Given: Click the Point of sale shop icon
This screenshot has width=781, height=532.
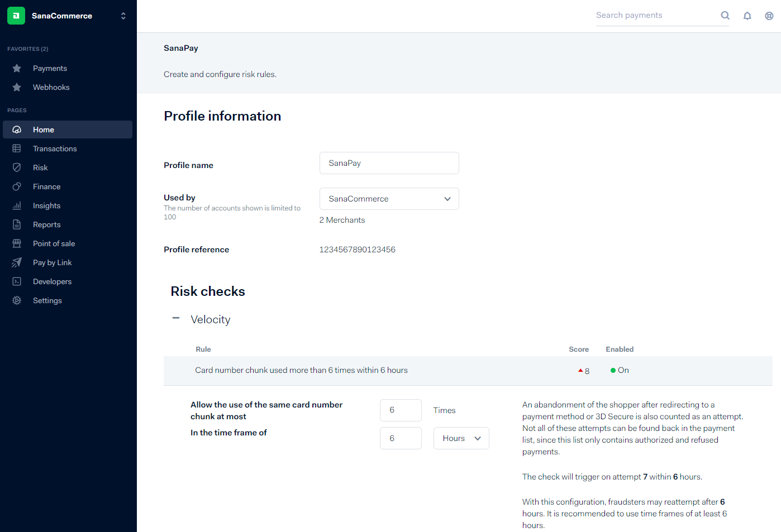Looking at the screenshot, I should (x=17, y=243).
